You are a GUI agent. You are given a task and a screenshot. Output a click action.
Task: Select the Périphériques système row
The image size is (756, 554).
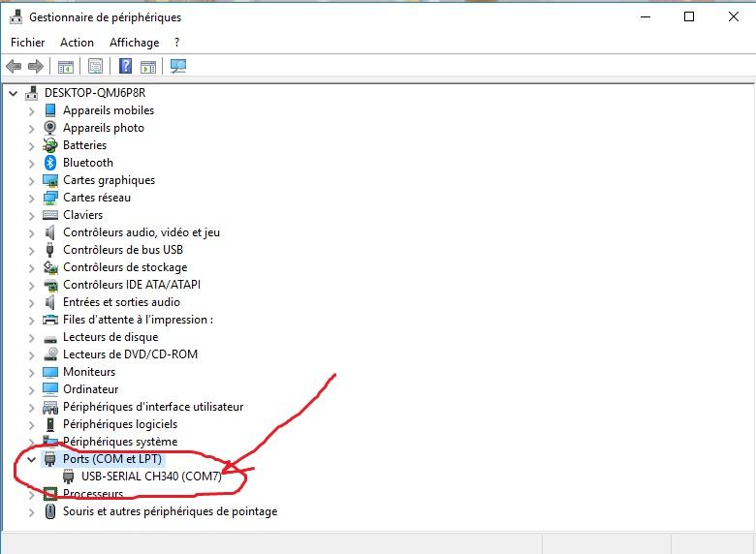click(x=120, y=442)
